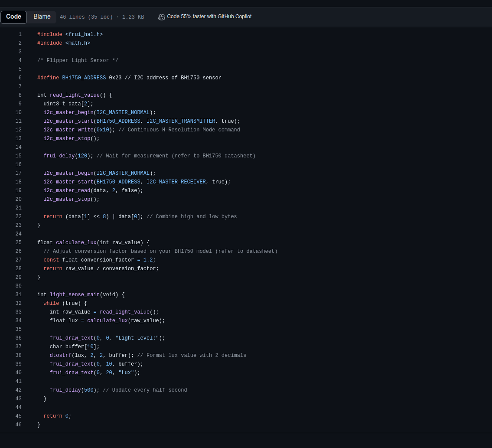The height and width of the screenshot is (448, 492).
Task: Click the math.h include header name
Action: tap(78, 43)
